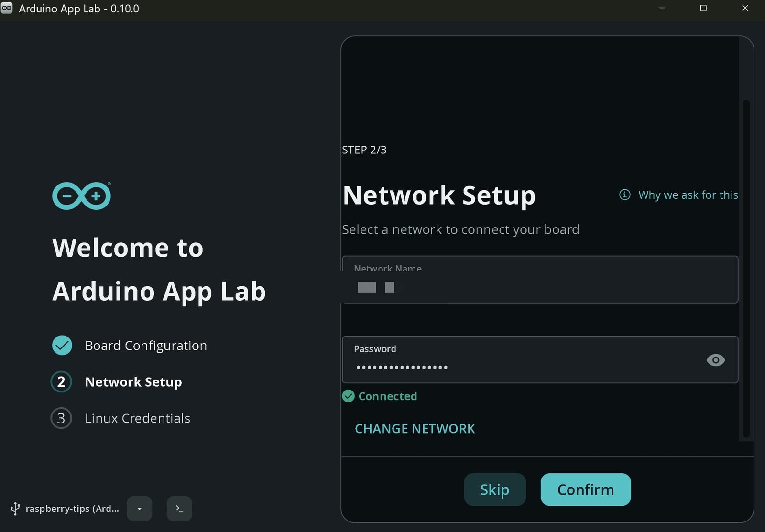This screenshot has width=765, height=532.
Task: Click the USB connection icon
Action: [x=15, y=509]
